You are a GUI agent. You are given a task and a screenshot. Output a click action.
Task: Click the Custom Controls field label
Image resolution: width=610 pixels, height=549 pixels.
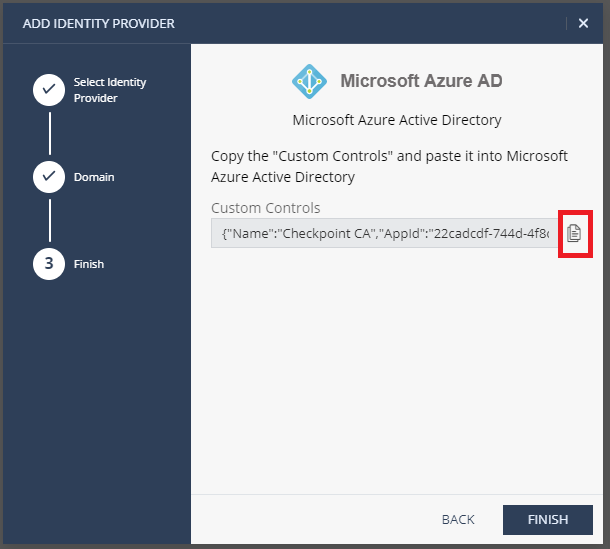tap(266, 208)
